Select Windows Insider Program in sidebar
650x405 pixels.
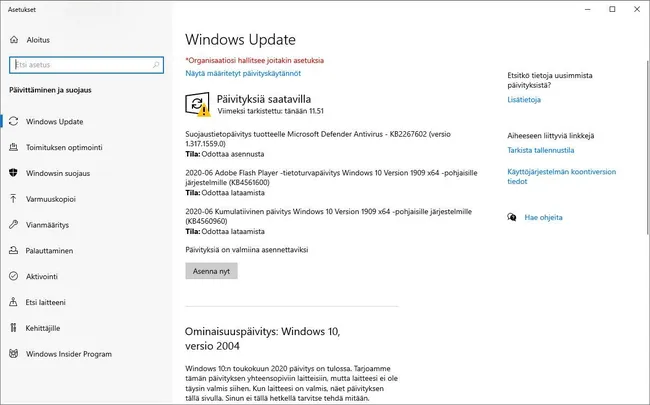69,354
